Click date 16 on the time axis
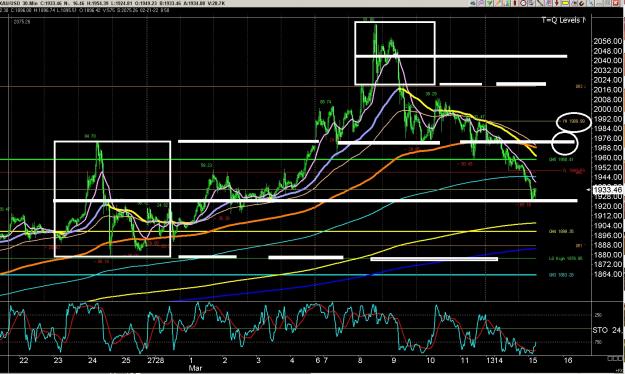Screen dimensions: 625x374 pos(568,360)
